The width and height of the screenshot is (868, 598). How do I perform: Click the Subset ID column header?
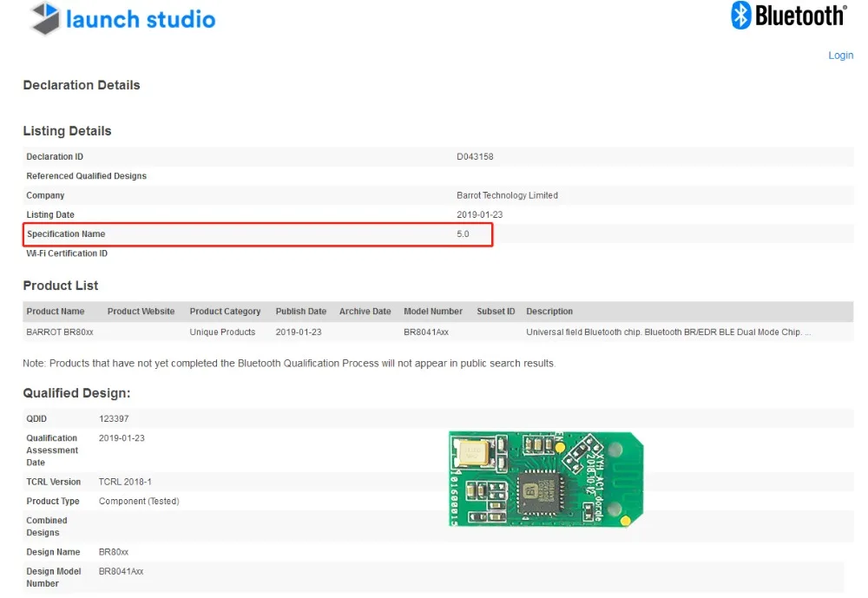[x=496, y=312]
